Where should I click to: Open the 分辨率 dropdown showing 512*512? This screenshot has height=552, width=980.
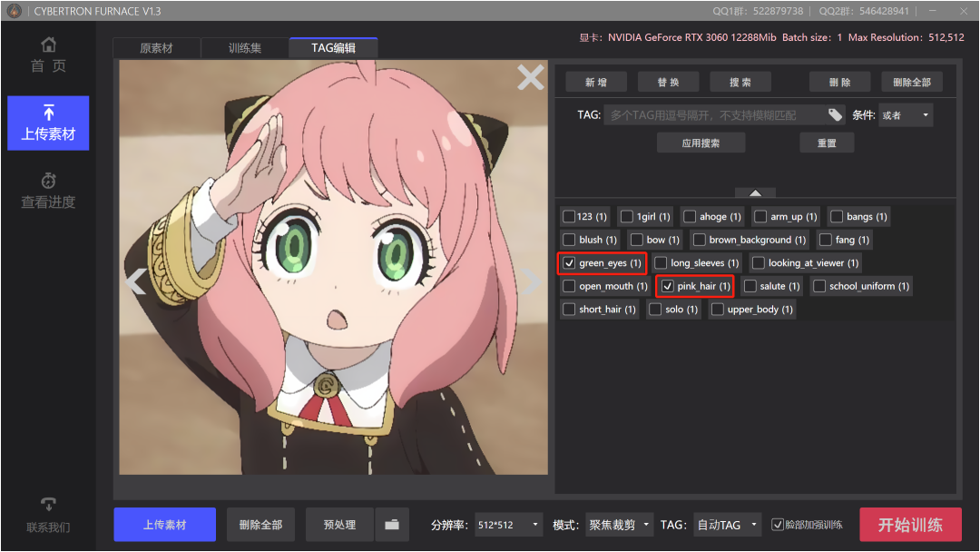[x=508, y=525]
